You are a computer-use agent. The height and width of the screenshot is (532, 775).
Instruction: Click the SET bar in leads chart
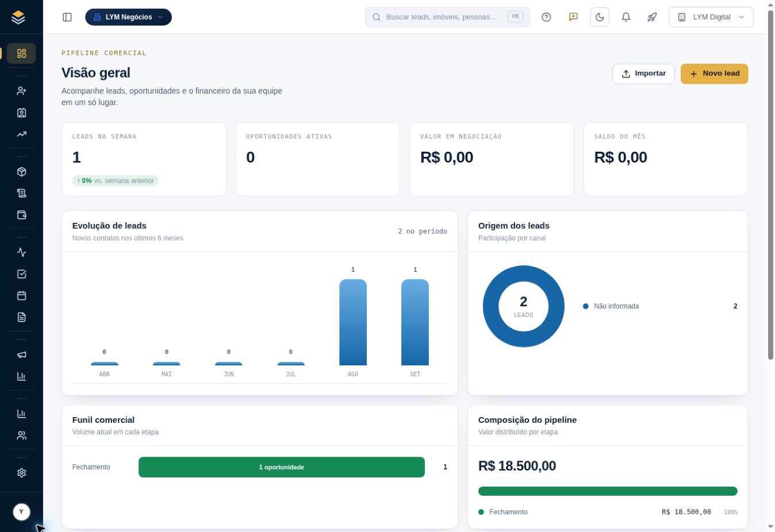click(415, 322)
